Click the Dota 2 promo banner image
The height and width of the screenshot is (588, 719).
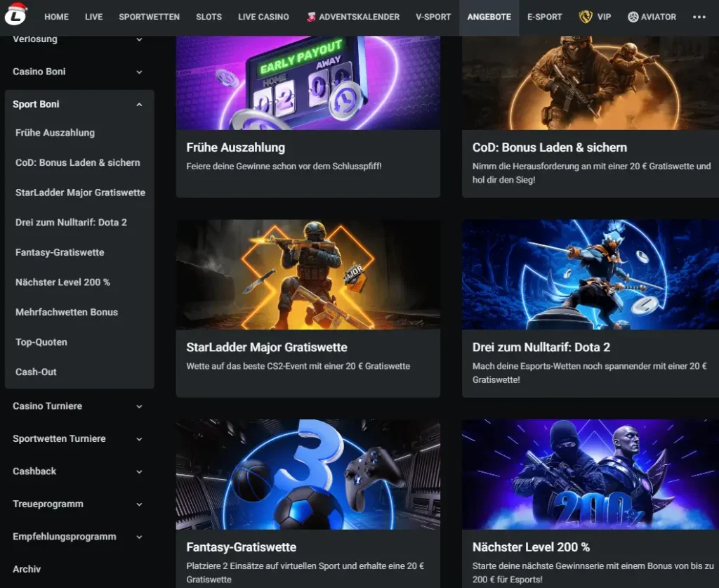click(x=590, y=274)
